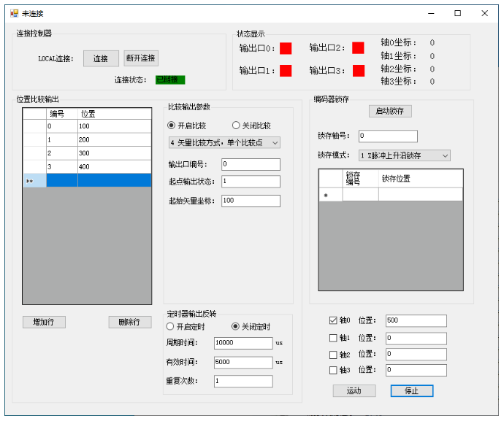Click the application icon in the title bar
Viewport: 504px width, 421px height.
pyautogui.click(x=14, y=13)
